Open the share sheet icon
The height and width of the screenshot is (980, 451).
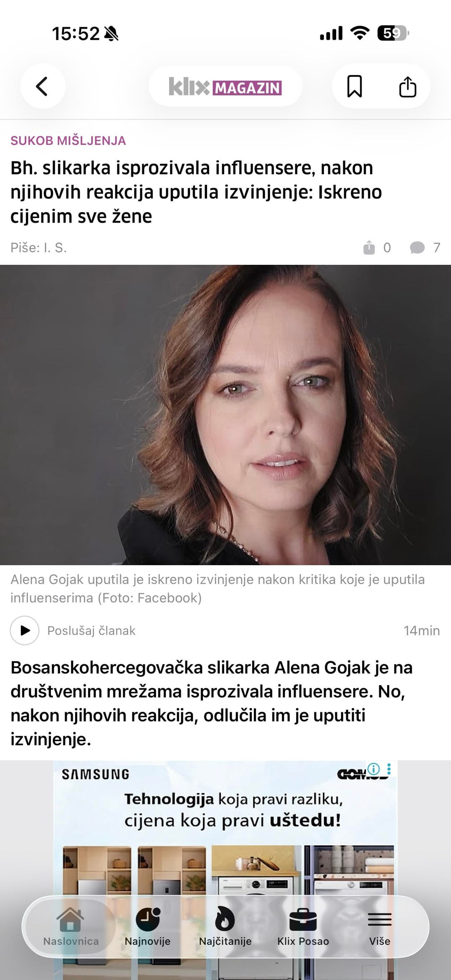click(x=408, y=86)
